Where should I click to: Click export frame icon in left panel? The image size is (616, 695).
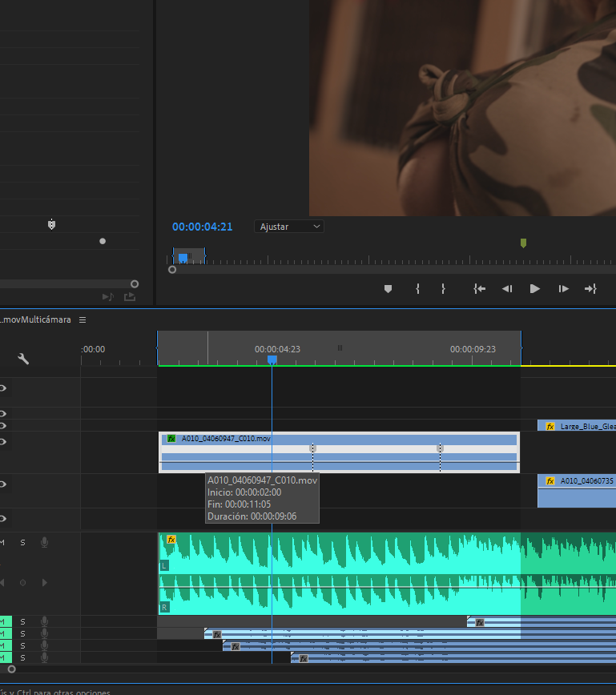click(130, 296)
